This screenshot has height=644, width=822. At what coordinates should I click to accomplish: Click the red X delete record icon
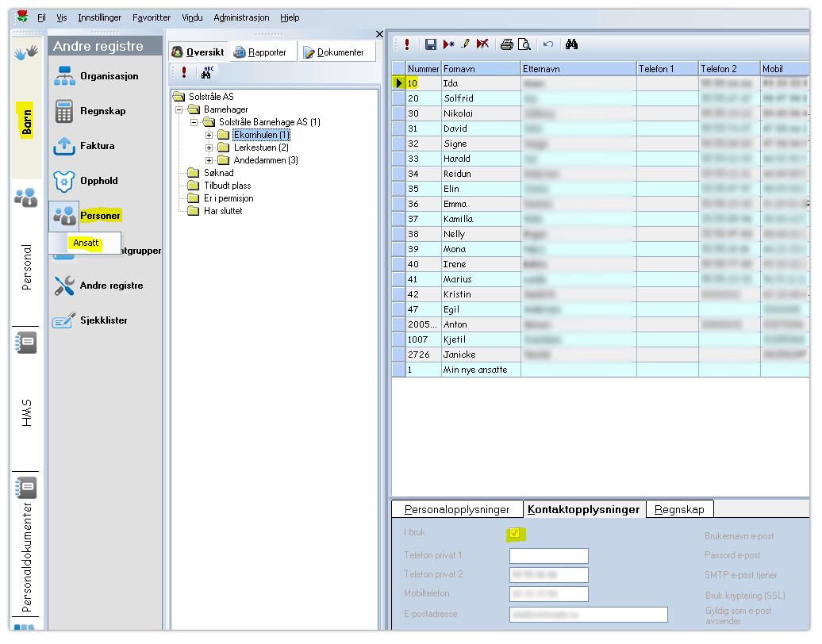click(482, 44)
